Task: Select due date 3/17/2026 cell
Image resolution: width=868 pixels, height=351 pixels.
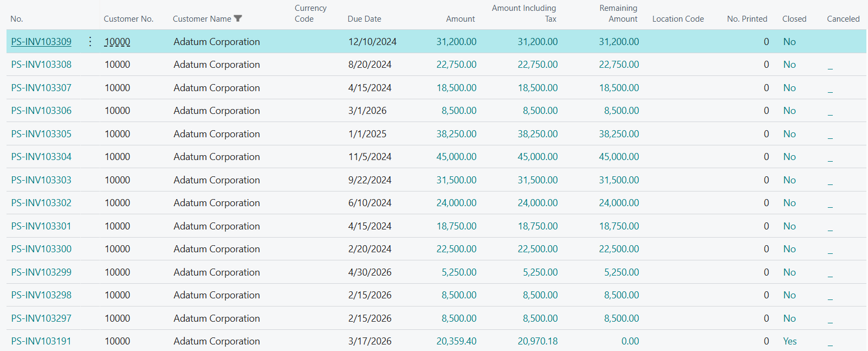Action: tap(370, 341)
